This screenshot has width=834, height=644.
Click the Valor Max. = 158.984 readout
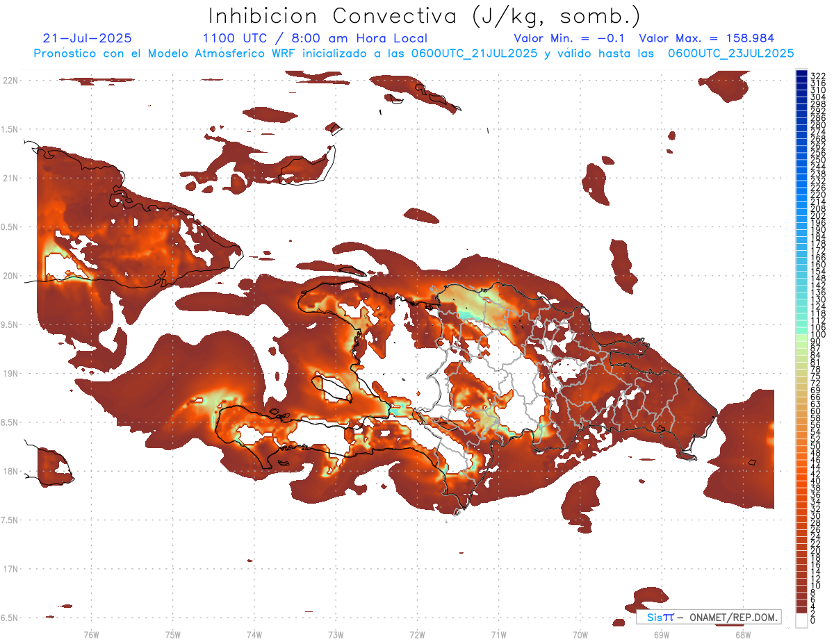tap(706, 38)
